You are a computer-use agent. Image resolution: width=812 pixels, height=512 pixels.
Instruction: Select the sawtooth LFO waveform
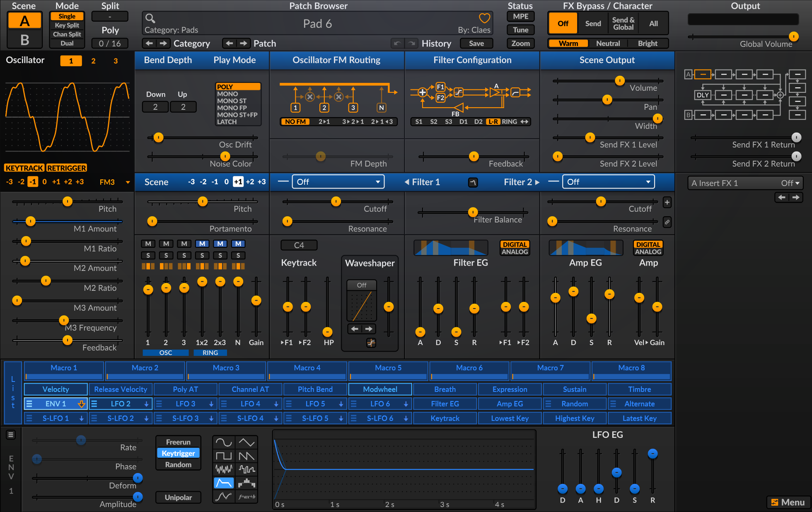point(247,456)
